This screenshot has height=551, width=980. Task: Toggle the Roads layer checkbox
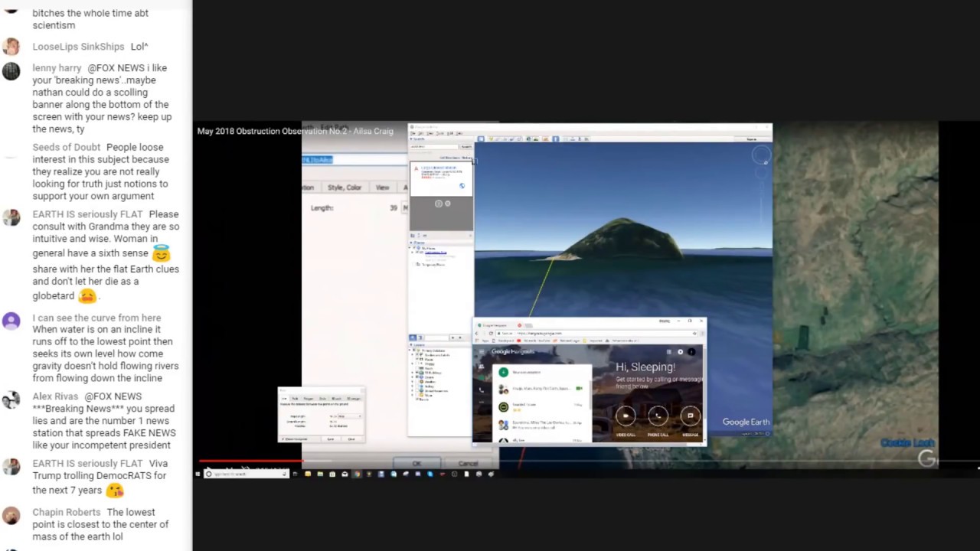tap(418, 368)
